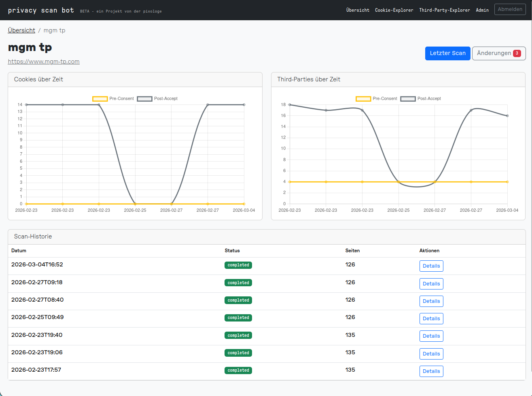Open the privacy scan bot home brand link
The width and height of the screenshot is (532, 396).
click(41, 10)
